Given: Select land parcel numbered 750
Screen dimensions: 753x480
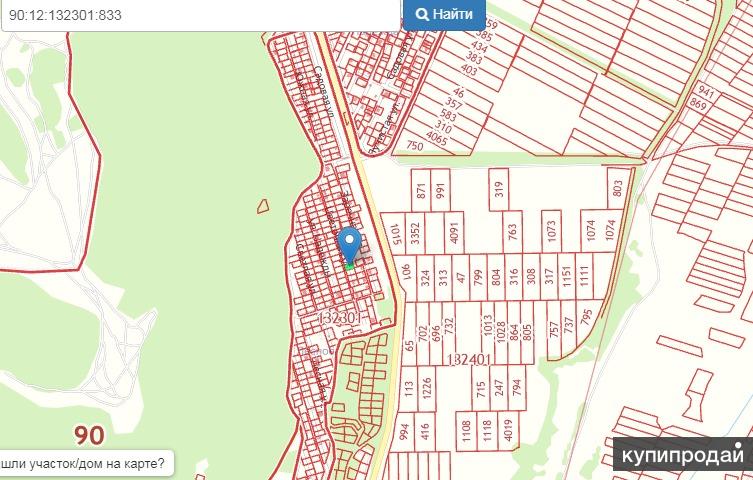Looking at the screenshot, I should tap(414, 145).
